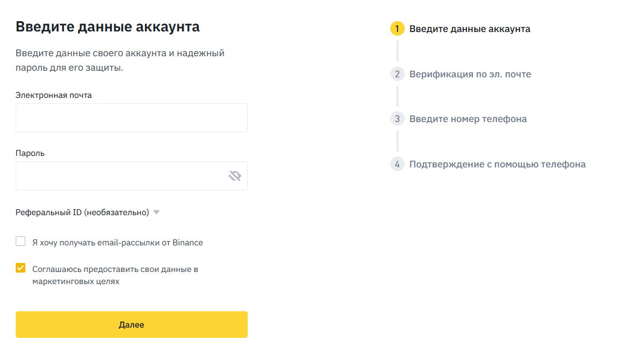Click the step 2 number circle
Viewport: 644px width, 356px height.
point(397,74)
